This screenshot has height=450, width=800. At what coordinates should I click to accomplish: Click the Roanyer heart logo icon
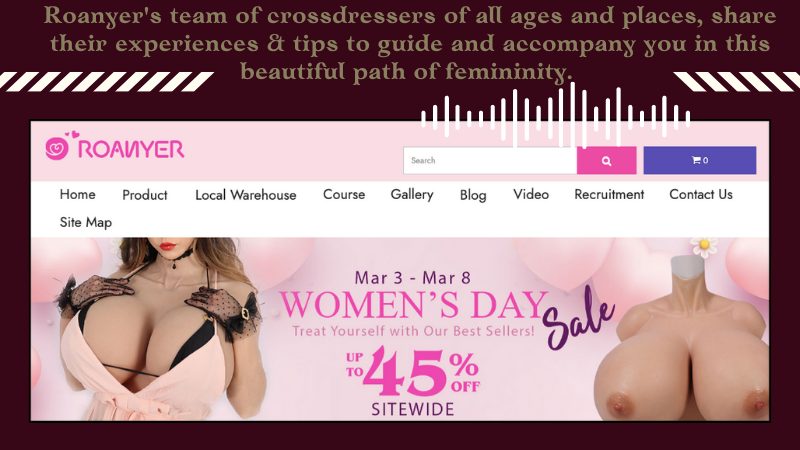57,148
